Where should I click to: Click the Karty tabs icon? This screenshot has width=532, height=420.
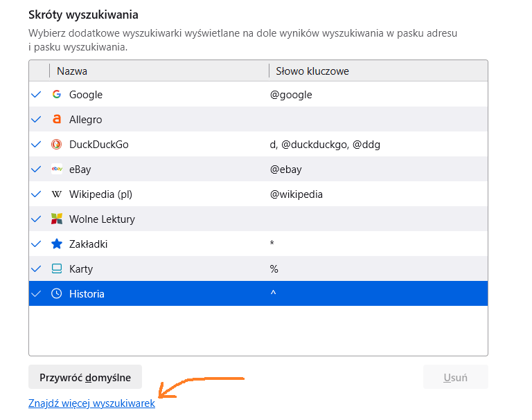coord(57,269)
